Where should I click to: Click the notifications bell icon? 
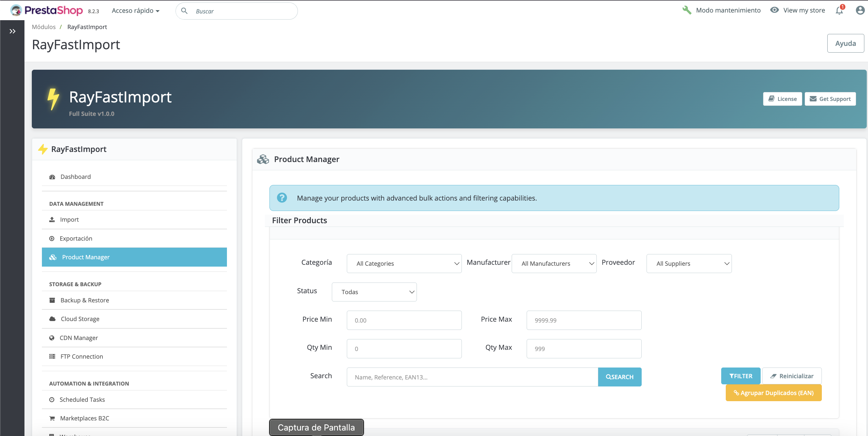pos(839,10)
